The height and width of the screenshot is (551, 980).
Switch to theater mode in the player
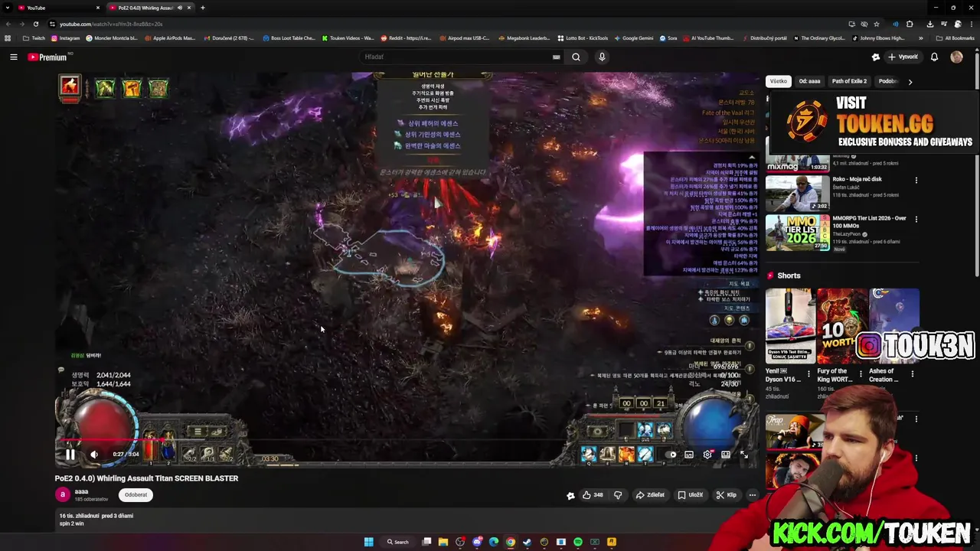pyautogui.click(x=726, y=455)
